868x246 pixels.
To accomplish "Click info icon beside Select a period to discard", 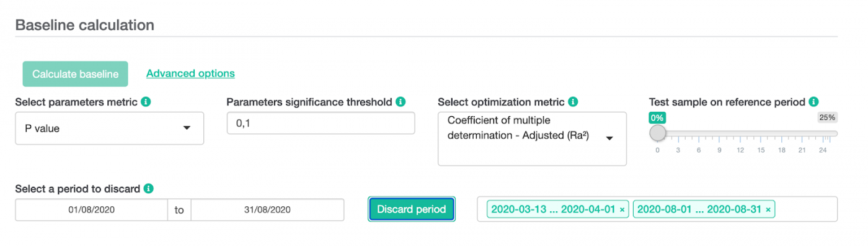I will pos(148,188).
